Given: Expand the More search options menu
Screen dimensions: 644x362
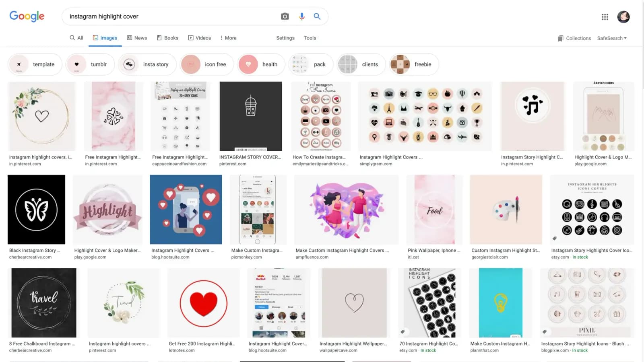Looking at the screenshot, I should pyautogui.click(x=228, y=38).
